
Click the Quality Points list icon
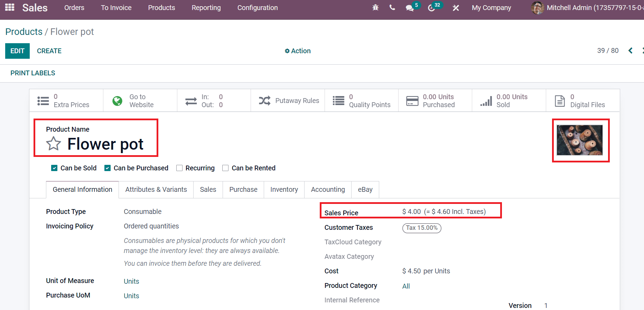[x=338, y=101]
